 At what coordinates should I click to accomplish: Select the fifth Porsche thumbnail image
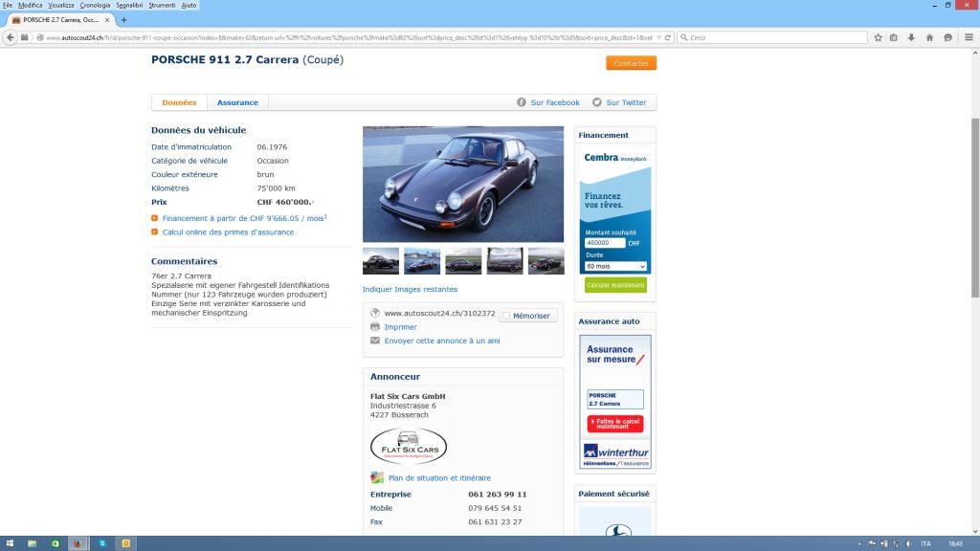pos(546,261)
